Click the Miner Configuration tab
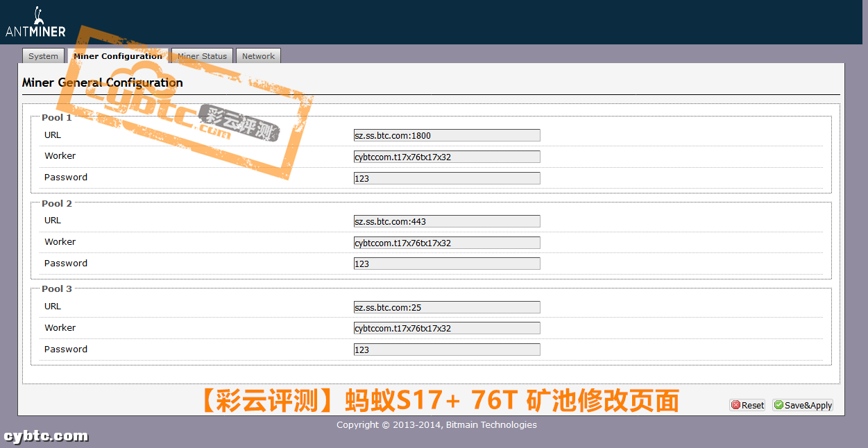 (118, 55)
